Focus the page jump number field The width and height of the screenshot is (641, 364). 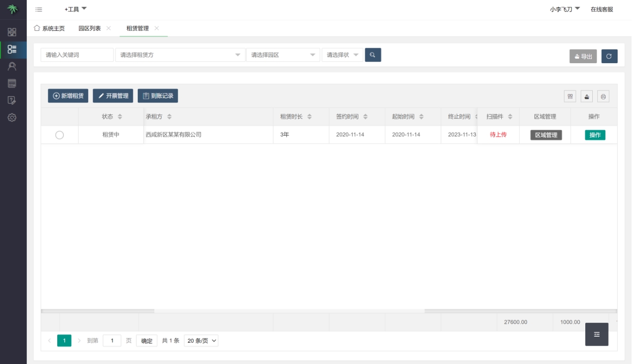tap(112, 341)
